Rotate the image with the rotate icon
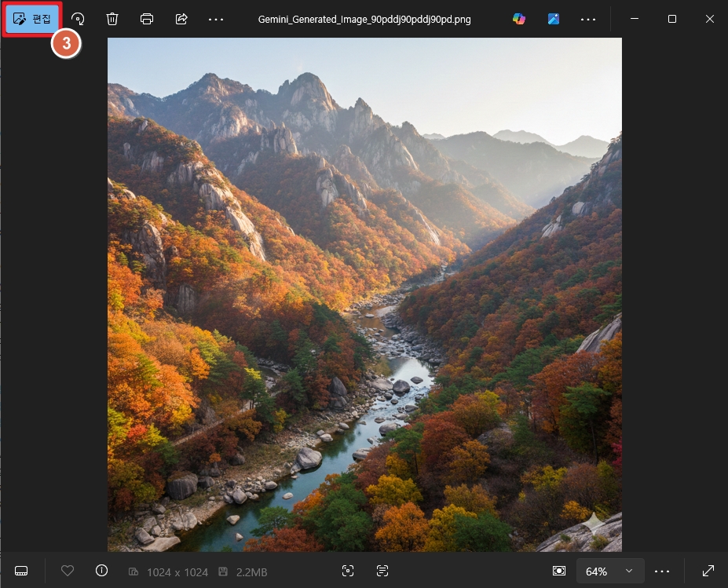 point(78,19)
